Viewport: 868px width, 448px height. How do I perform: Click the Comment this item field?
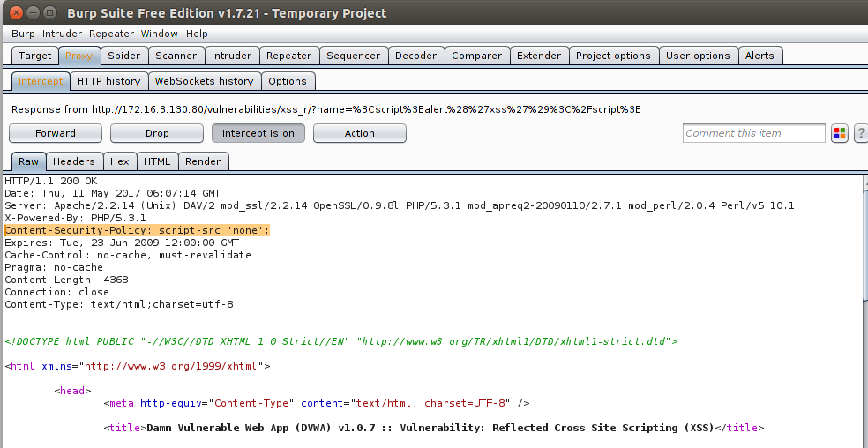point(754,133)
